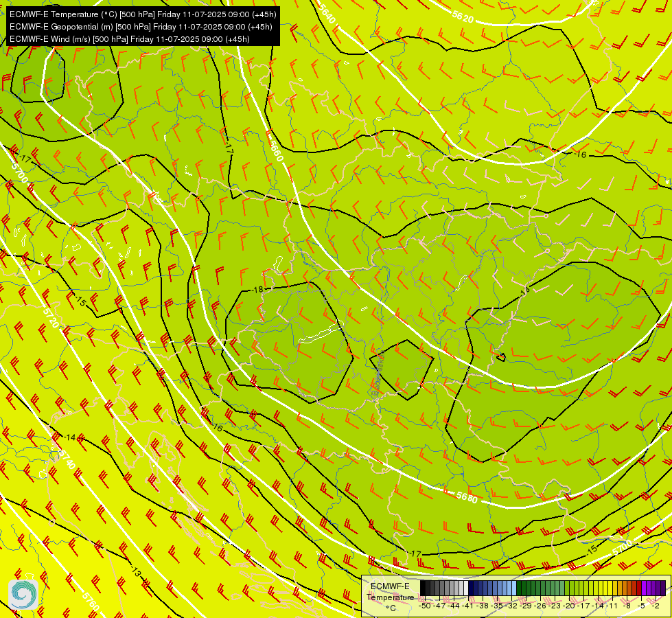Click the 5760 geopotential contour label
Screen dimensions: 672x618
tap(91, 602)
